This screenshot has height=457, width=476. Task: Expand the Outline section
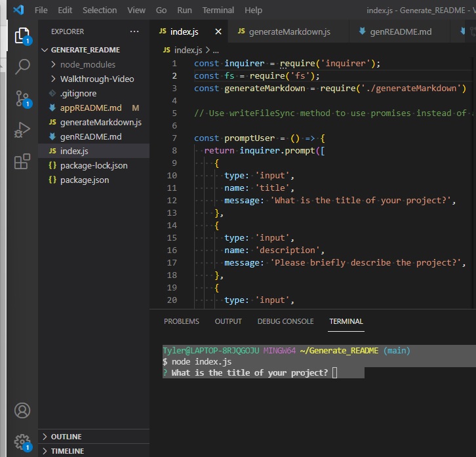click(66, 437)
